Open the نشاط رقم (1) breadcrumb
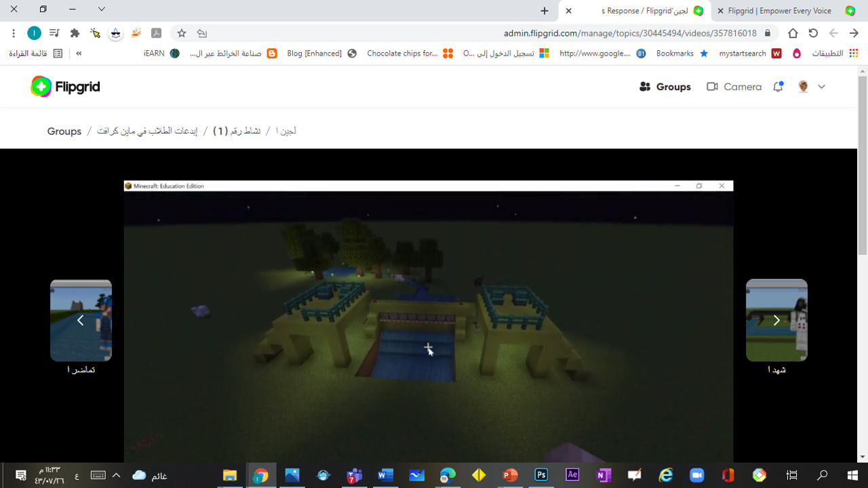Image resolution: width=868 pixels, height=488 pixels. click(237, 131)
